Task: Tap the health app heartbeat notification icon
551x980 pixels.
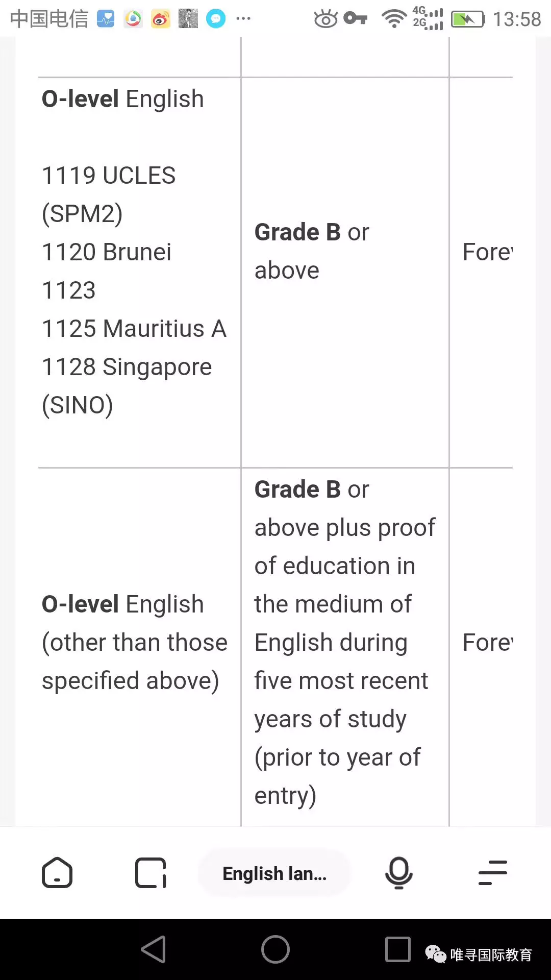Action: [106, 19]
